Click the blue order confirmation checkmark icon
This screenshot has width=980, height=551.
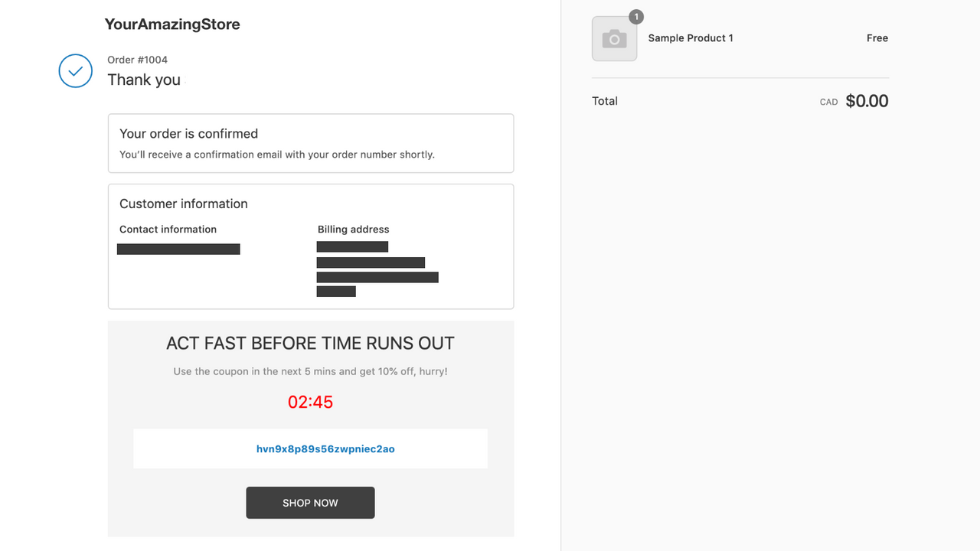pyautogui.click(x=75, y=70)
